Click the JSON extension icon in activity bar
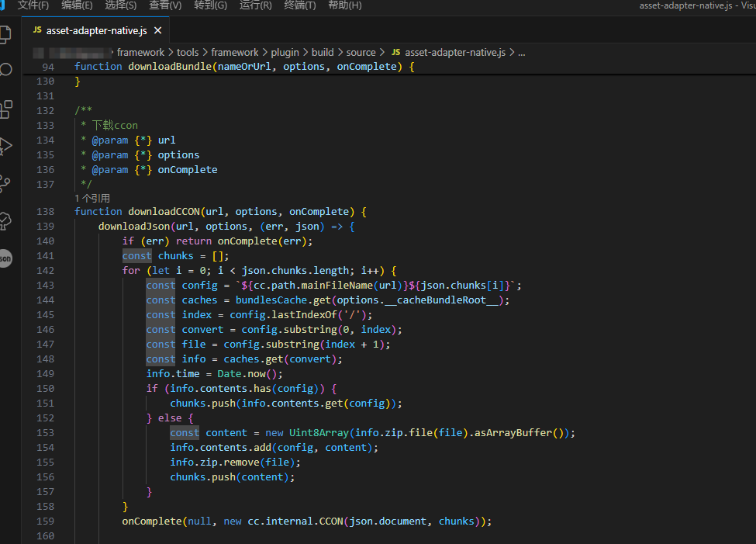The height and width of the screenshot is (544, 756). point(5,258)
